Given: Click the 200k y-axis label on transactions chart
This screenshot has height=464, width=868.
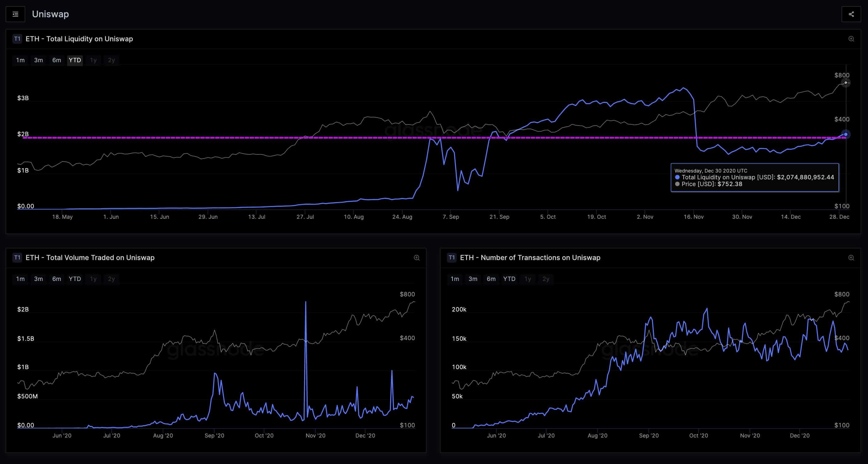Looking at the screenshot, I should coord(459,309).
